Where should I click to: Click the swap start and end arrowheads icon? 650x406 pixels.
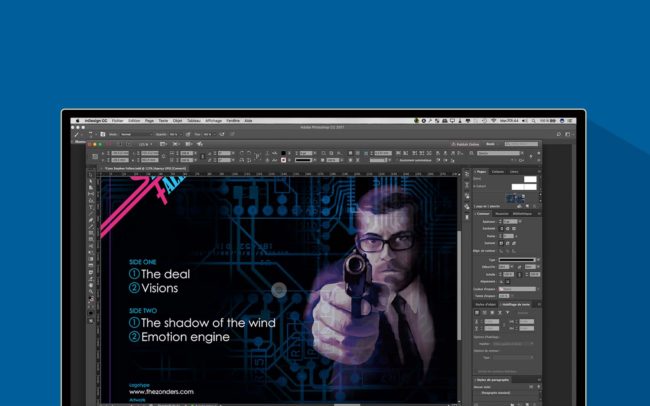point(519,267)
